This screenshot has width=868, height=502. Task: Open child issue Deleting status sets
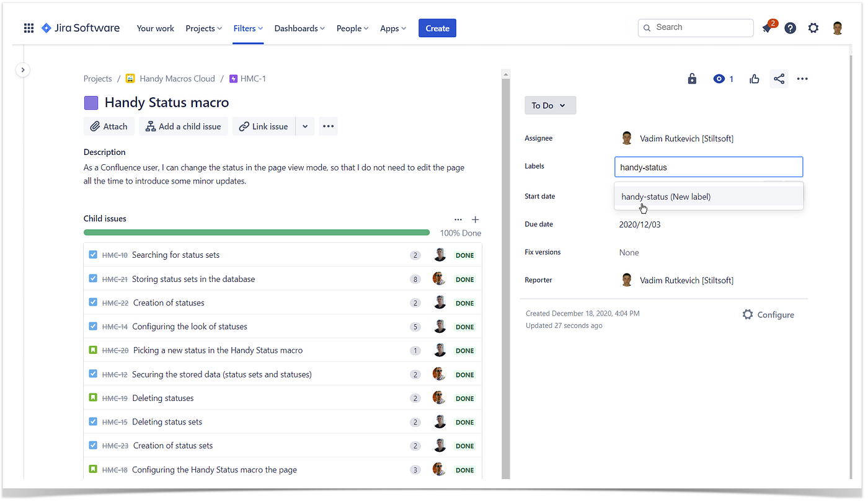[x=167, y=422]
